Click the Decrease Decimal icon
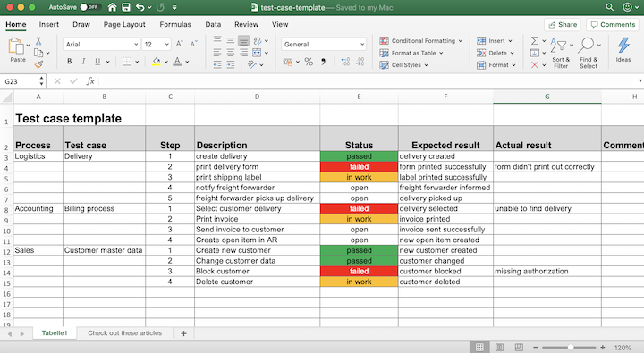The height and width of the screenshot is (353, 644). (360, 62)
